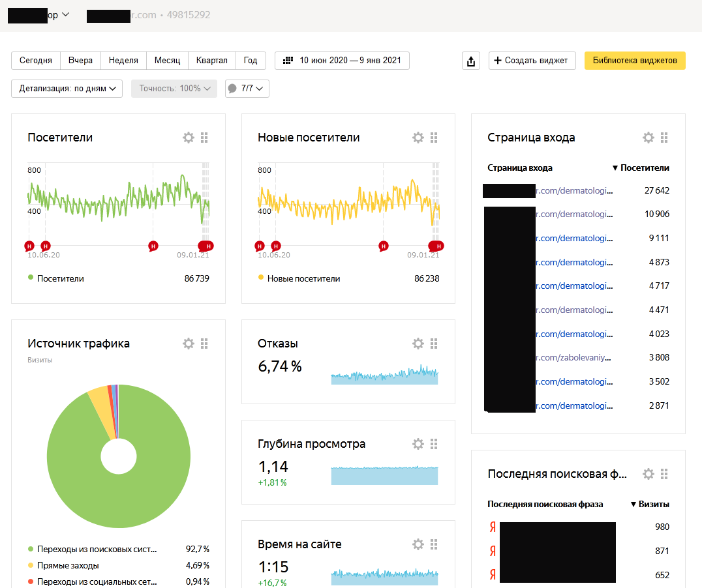Open Страница входа widget settings gear
The width and height of the screenshot is (702, 588).
click(649, 138)
